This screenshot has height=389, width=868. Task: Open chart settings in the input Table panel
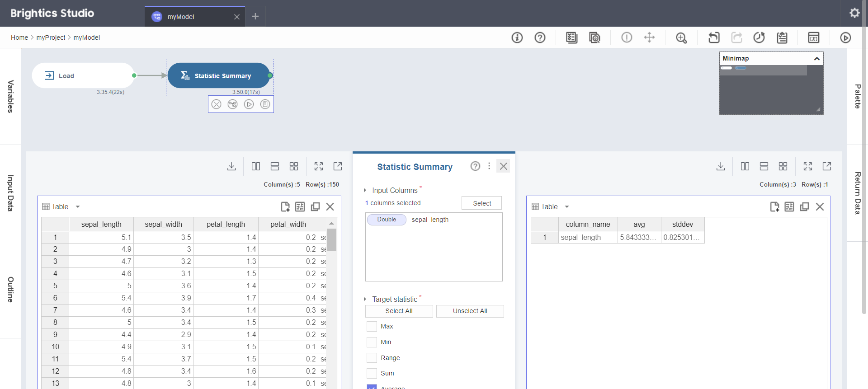[300, 207]
